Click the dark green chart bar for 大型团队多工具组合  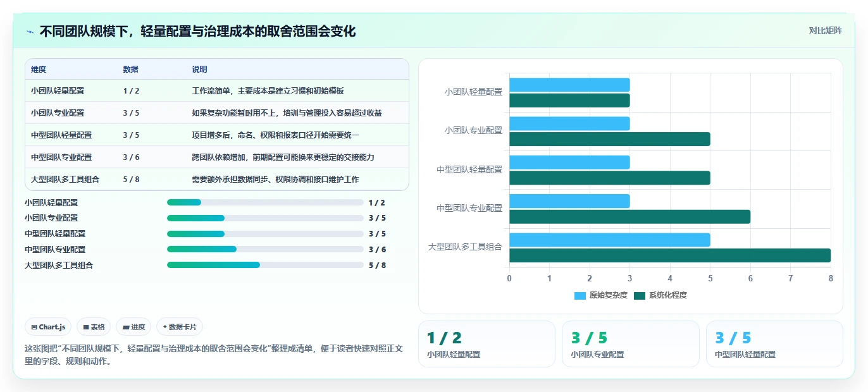click(x=670, y=255)
